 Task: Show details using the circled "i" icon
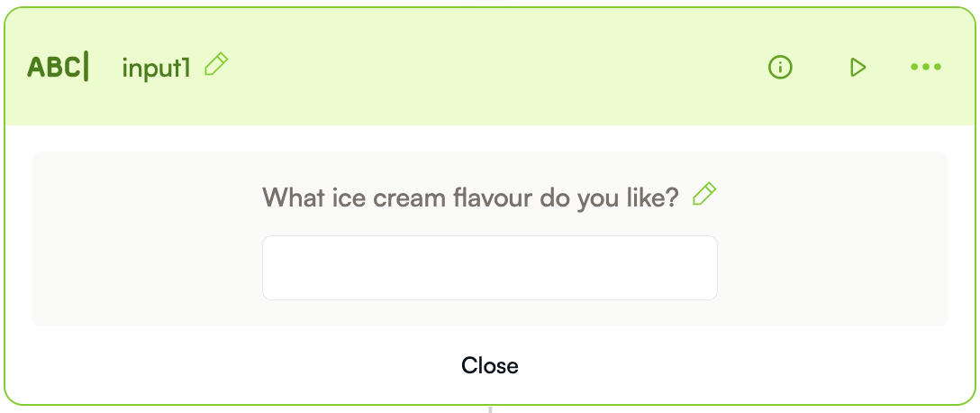click(780, 67)
